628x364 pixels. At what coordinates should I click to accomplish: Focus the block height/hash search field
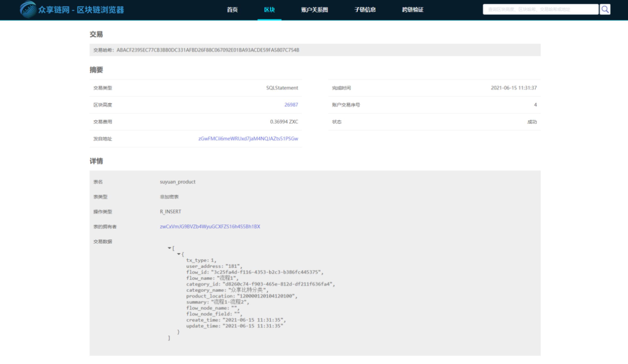point(540,10)
